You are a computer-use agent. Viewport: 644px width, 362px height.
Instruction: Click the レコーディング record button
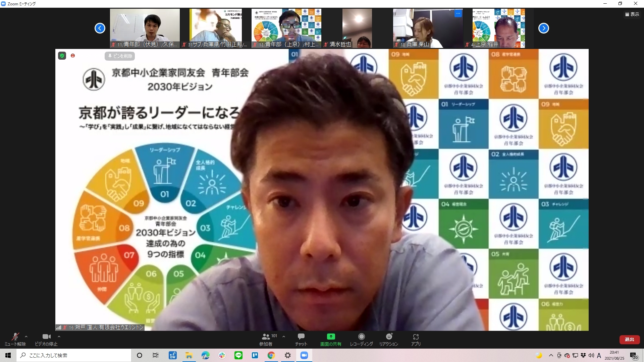click(361, 339)
